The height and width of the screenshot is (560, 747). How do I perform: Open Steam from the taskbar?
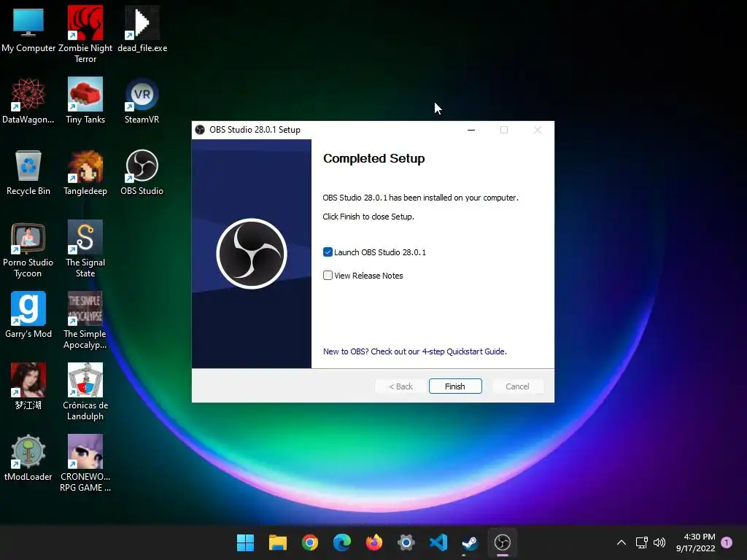(x=471, y=542)
